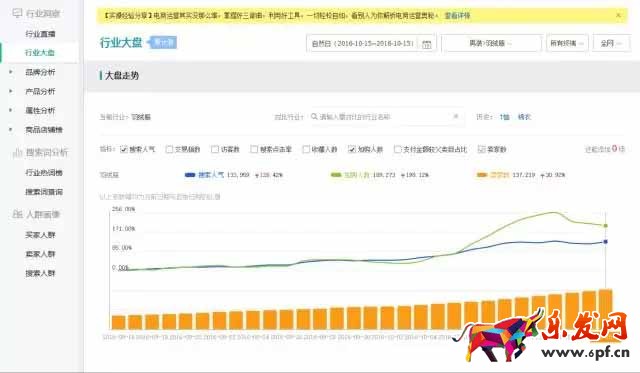Open the 所有终端 device dropdown

[x=567, y=43]
